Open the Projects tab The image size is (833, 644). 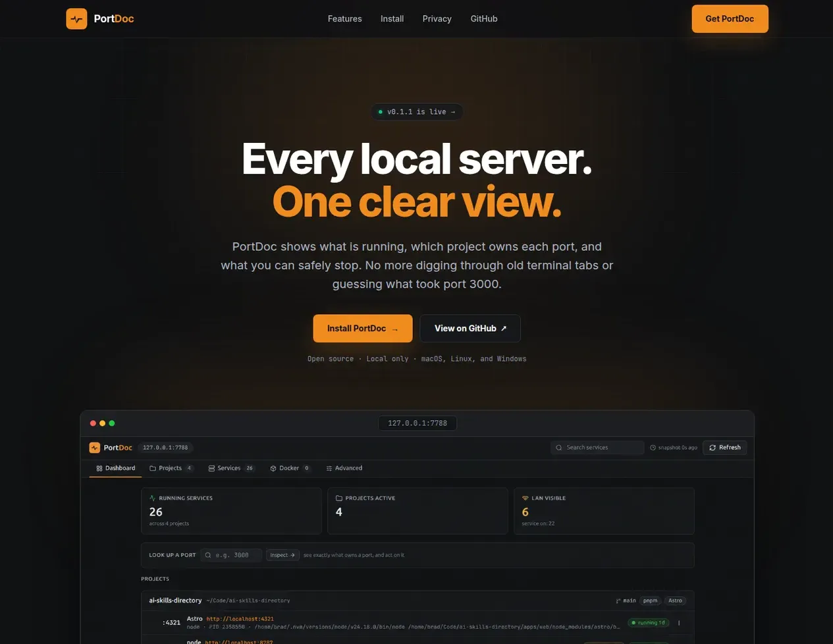click(171, 468)
